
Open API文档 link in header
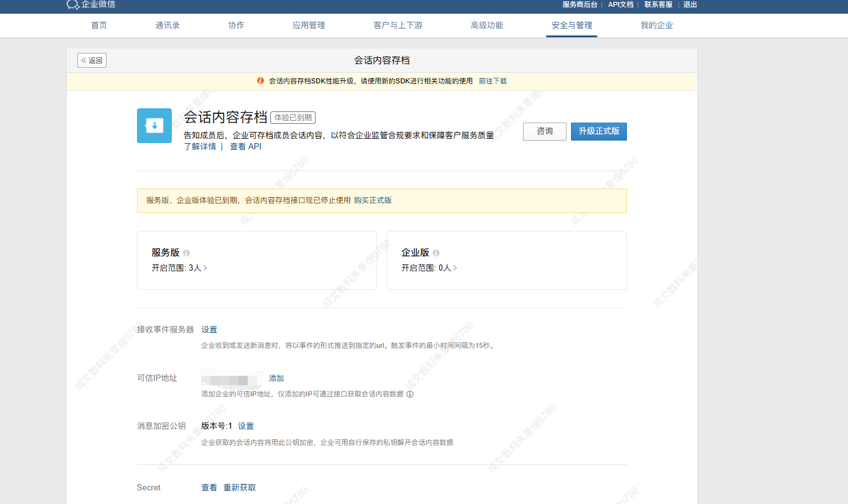[x=621, y=4]
